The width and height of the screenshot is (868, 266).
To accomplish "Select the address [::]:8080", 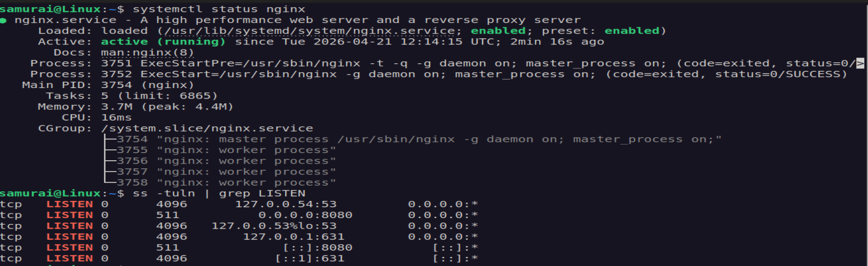I will pyautogui.click(x=317, y=248).
